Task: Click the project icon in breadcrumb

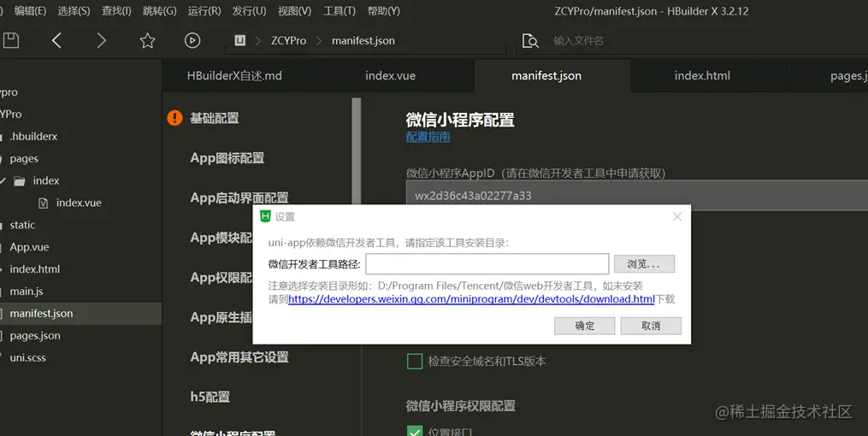Action: click(x=239, y=40)
